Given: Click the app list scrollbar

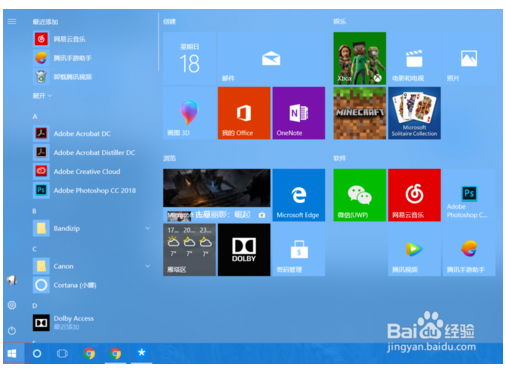Looking at the screenshot, I should (x=158, y=42).
